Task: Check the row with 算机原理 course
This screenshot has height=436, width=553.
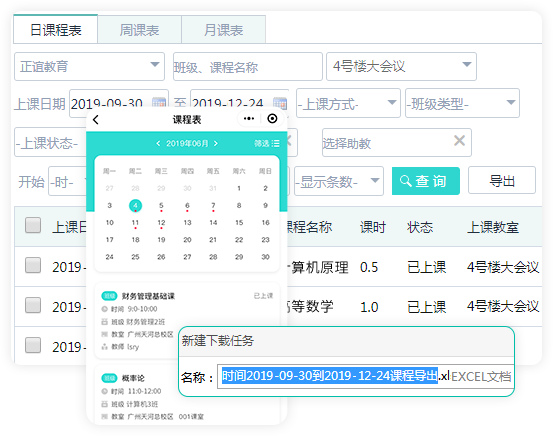Action: tap(33, 265)
